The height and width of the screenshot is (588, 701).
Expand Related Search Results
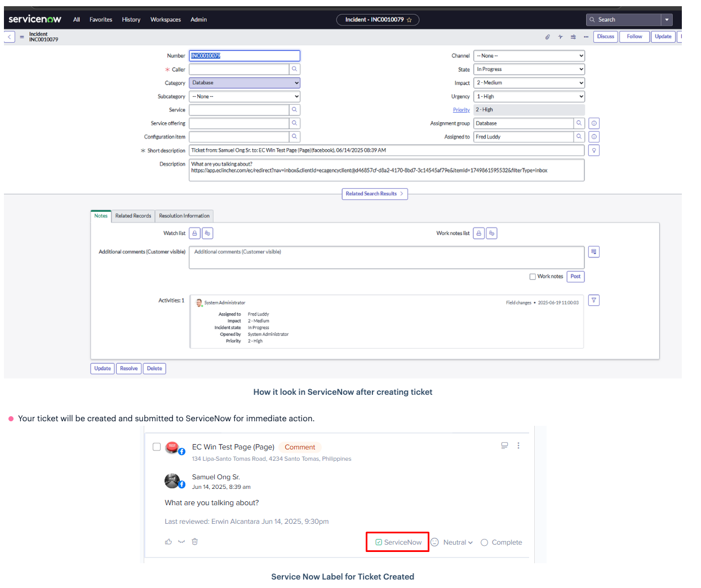pos(375,194)
